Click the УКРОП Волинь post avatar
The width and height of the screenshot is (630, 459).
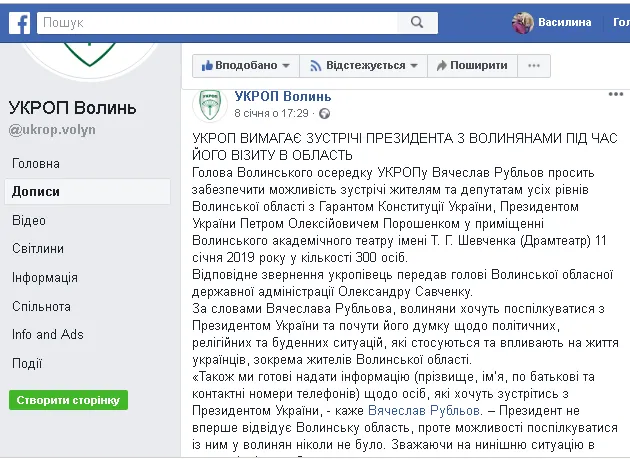210,105
